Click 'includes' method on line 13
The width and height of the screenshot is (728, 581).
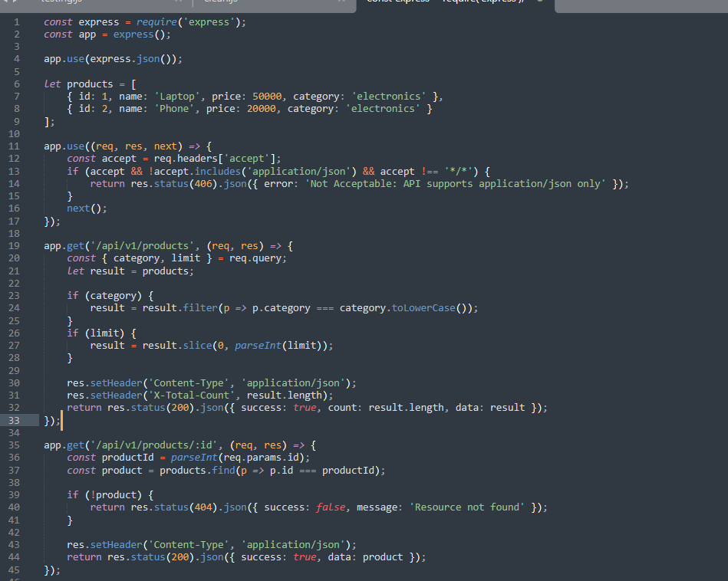pyautogui.click(x=218, y=171)
